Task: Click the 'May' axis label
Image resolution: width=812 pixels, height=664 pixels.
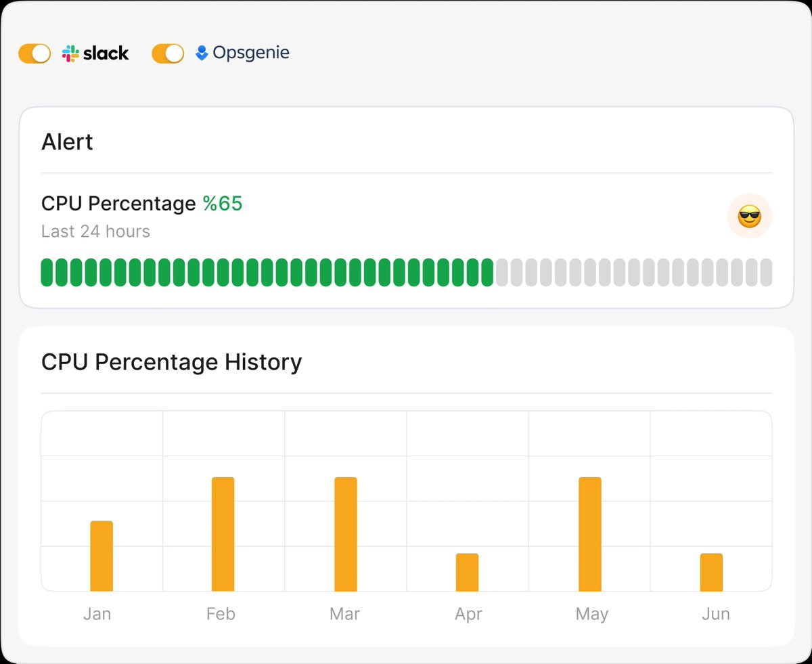Action: (592, 615)
